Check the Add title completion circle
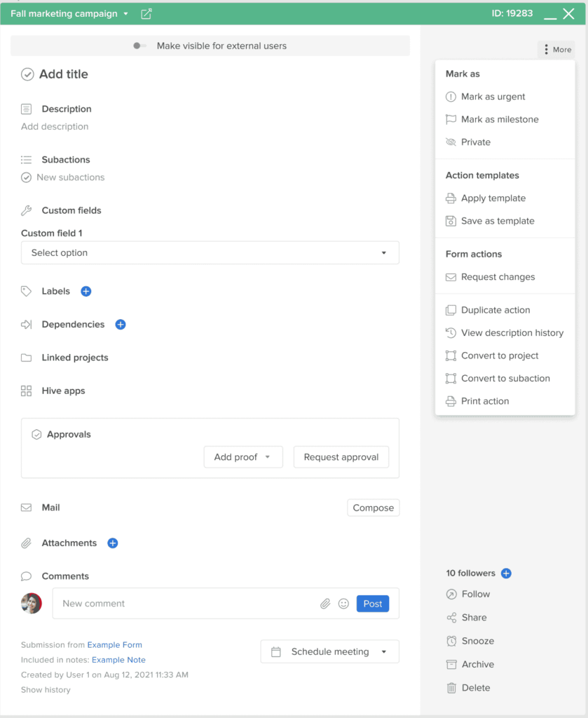Screen dimensions: 588x718 (27, 74)
